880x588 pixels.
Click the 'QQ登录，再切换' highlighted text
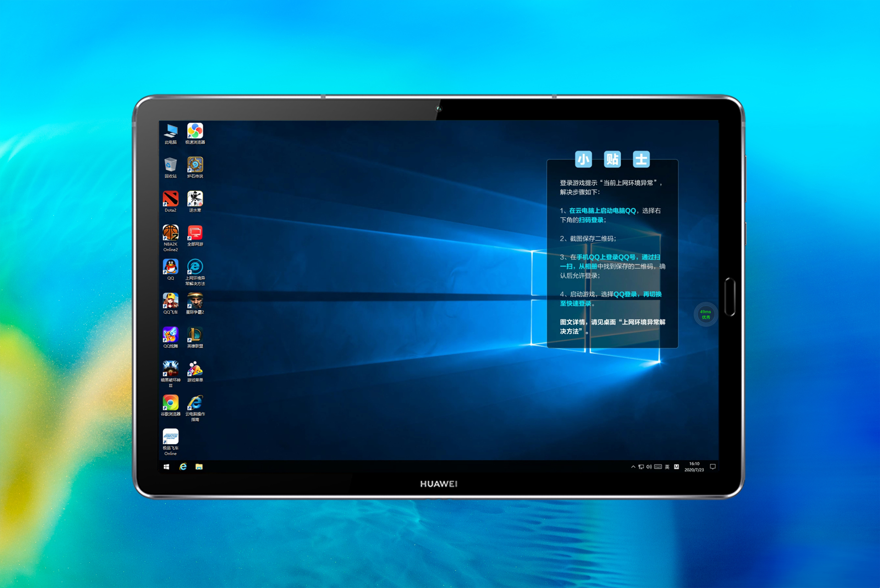tap(638, 294)
